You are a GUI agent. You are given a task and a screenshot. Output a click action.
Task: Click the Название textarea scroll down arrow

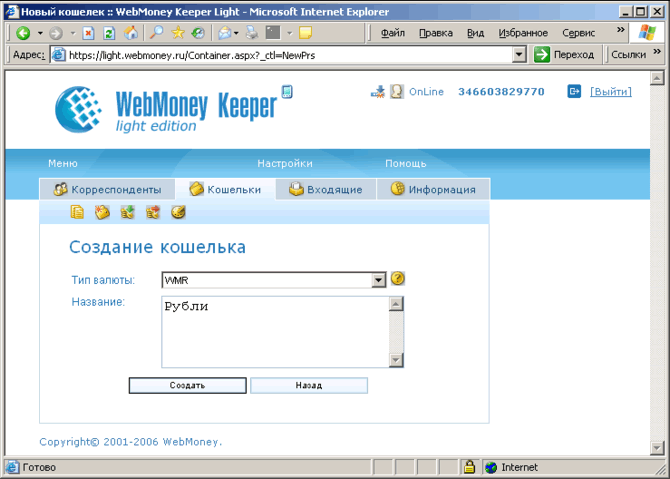point(396,360)
